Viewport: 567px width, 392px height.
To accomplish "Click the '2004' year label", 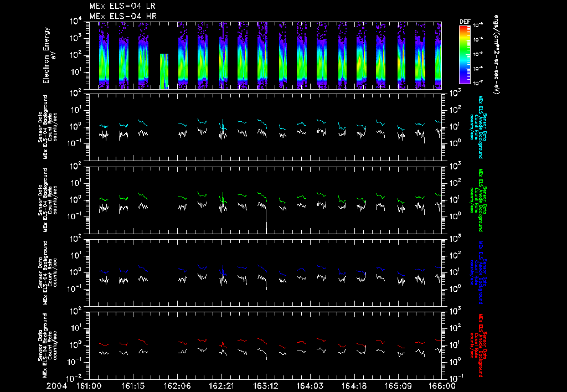I will tap(57, 386).
